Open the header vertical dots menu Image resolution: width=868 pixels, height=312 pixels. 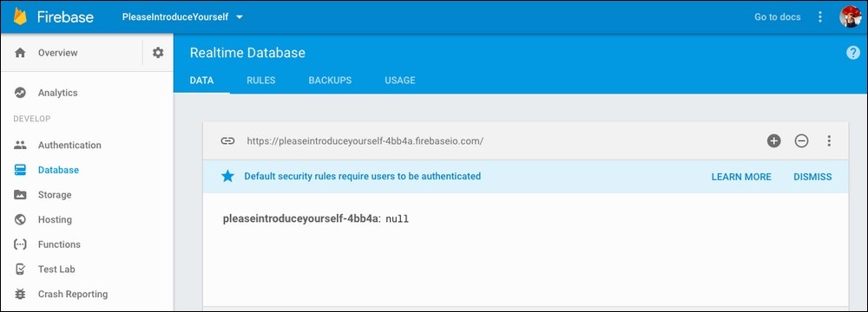(x=820, y=16)
